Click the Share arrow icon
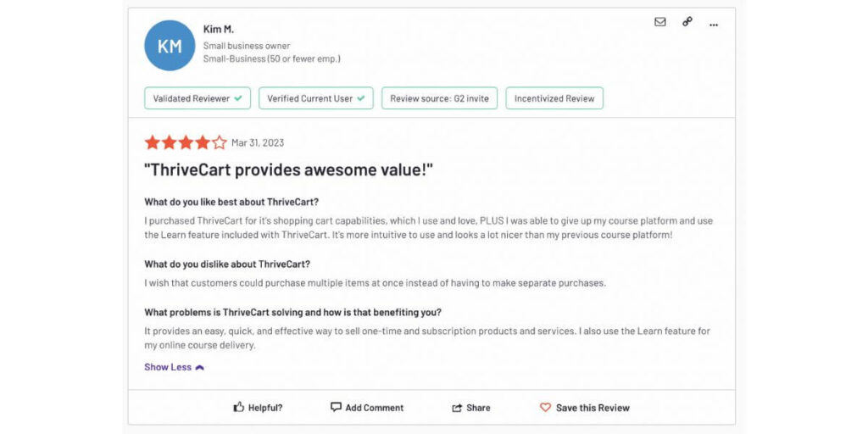868x434 pixels. (x=458, y=408)
